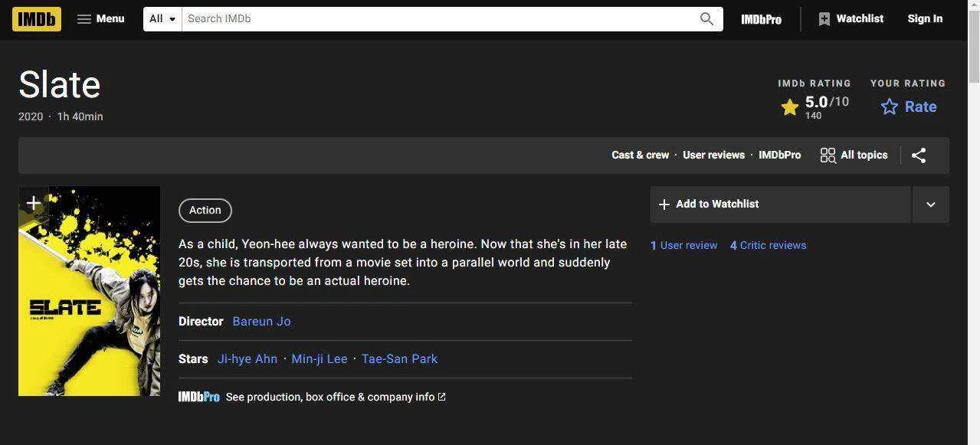Click Add to Watchlist button

click(x=780, y=205)
